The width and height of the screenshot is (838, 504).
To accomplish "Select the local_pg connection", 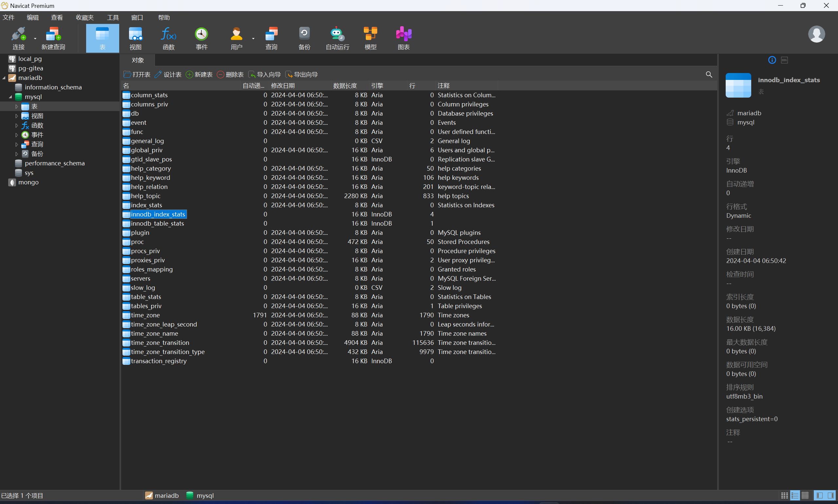I will (x=30, y=59).
